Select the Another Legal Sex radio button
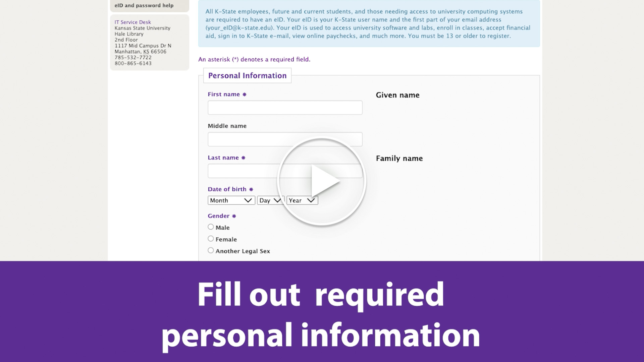 pyautogui.click(x=211, y=251)
